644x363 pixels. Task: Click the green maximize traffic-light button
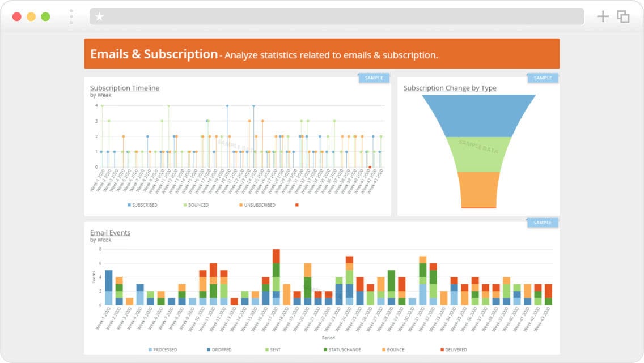pos(45,16)
